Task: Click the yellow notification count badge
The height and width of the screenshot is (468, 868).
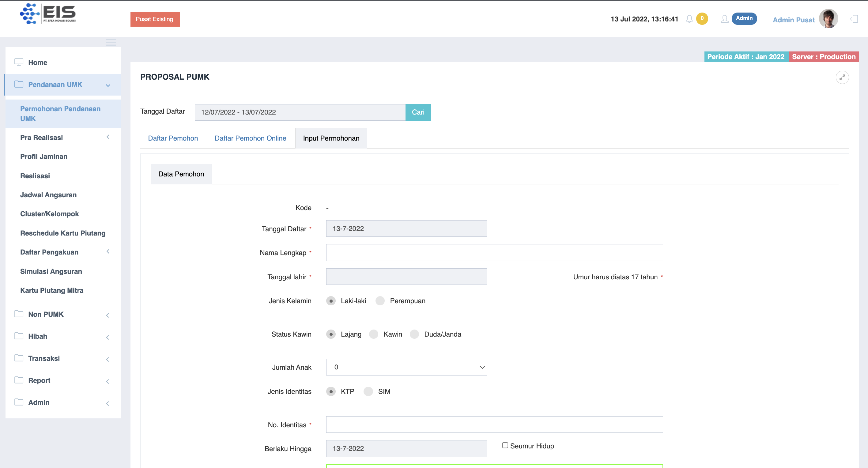Action: click(702, 18)
